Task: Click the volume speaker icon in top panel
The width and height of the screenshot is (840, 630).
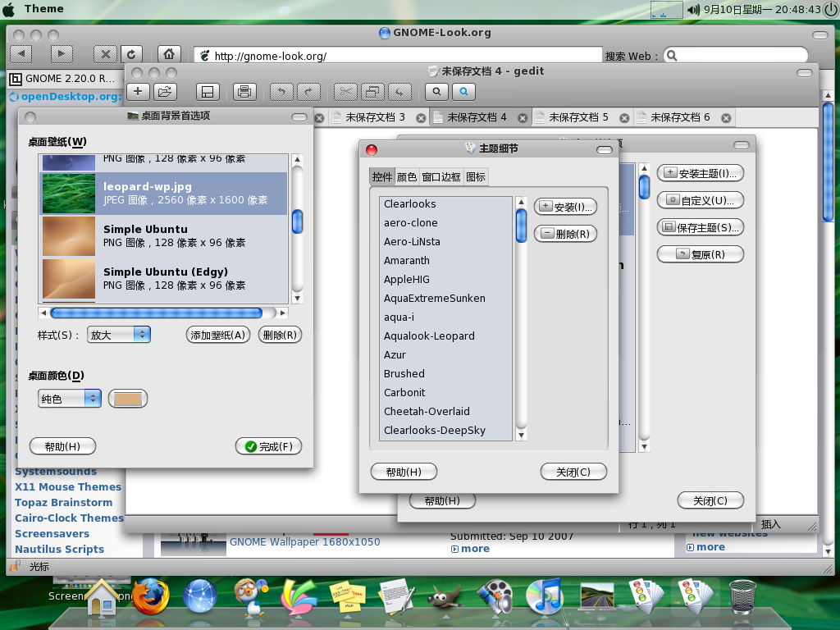Action: click(694, 9)
